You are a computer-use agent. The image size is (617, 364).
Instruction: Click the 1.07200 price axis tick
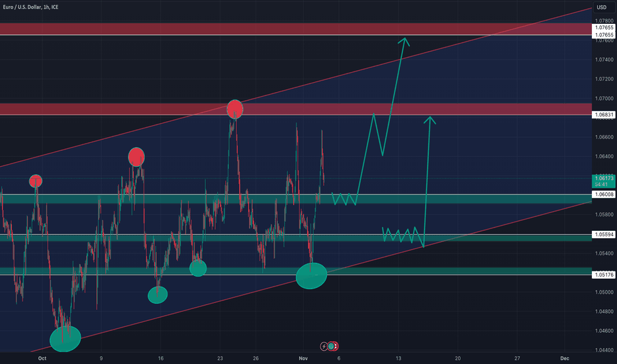point(604,79)
